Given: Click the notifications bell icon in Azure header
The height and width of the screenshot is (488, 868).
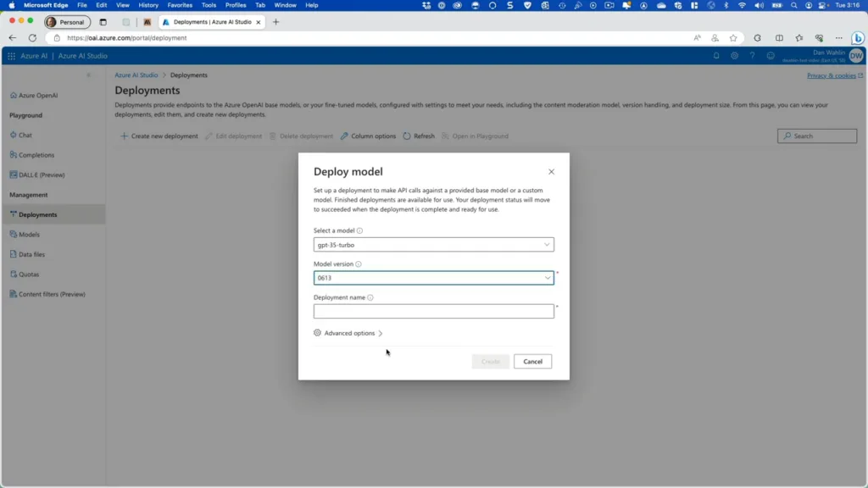Looking at the screenshot, I should [x=716, y=56].
